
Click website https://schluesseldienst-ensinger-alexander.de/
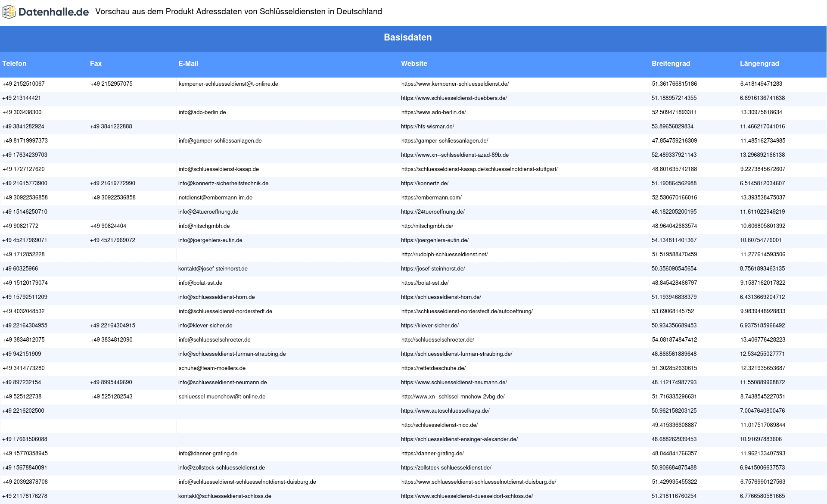[x=459, y=439]
